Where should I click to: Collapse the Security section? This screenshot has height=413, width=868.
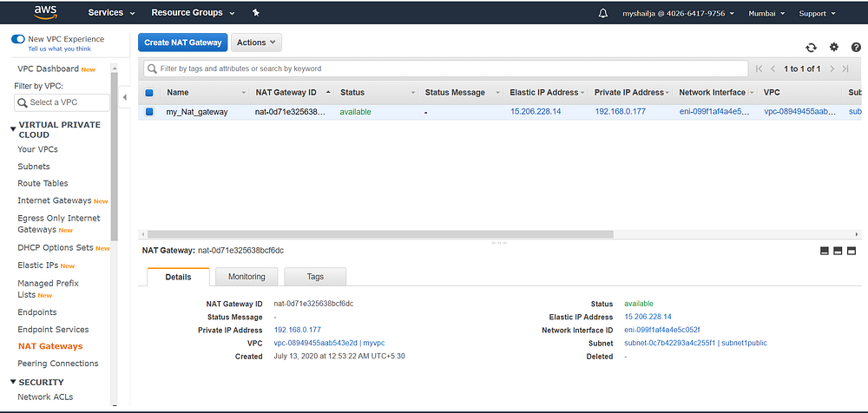tap(13, 382)
